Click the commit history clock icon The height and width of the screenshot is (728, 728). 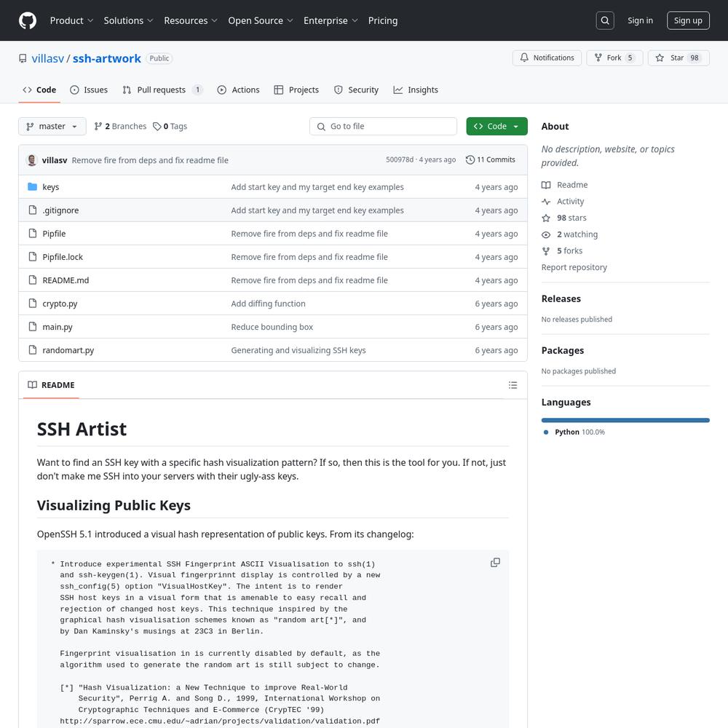pyautogui.click(x=470, y=159)
